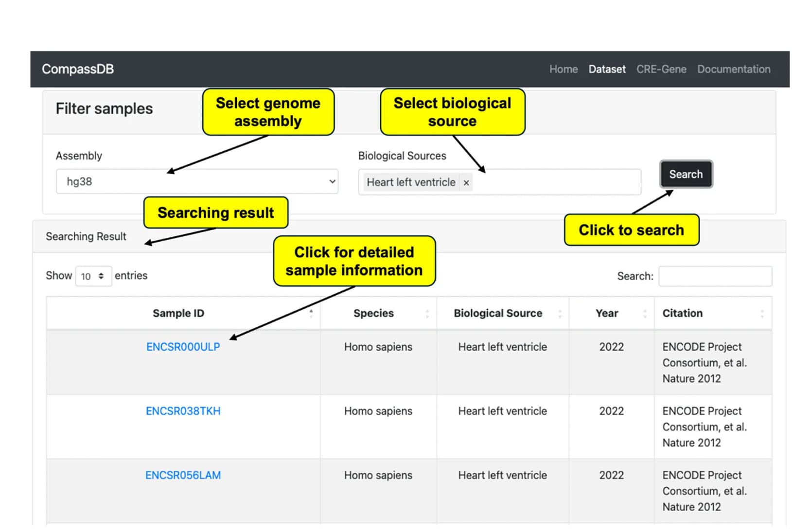
Task: Sort table by Biological Source column
Action: click(x=503, y=313)
